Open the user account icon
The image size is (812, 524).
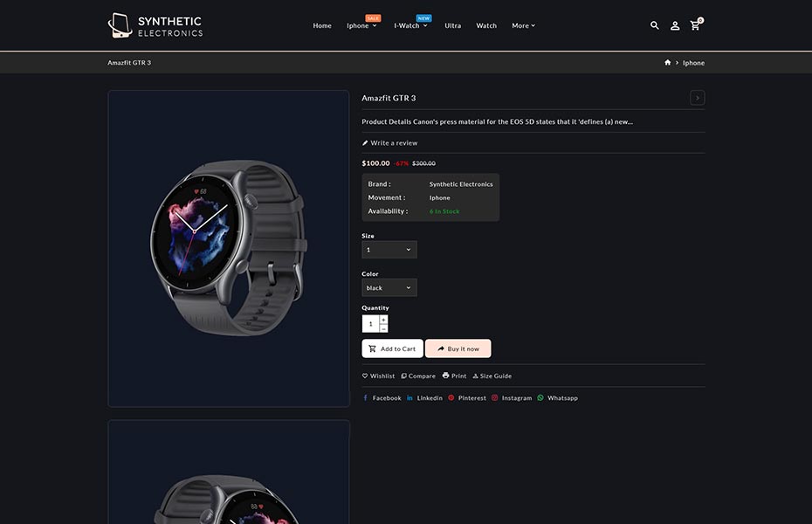pyautogui.click(x=675, y=25)
